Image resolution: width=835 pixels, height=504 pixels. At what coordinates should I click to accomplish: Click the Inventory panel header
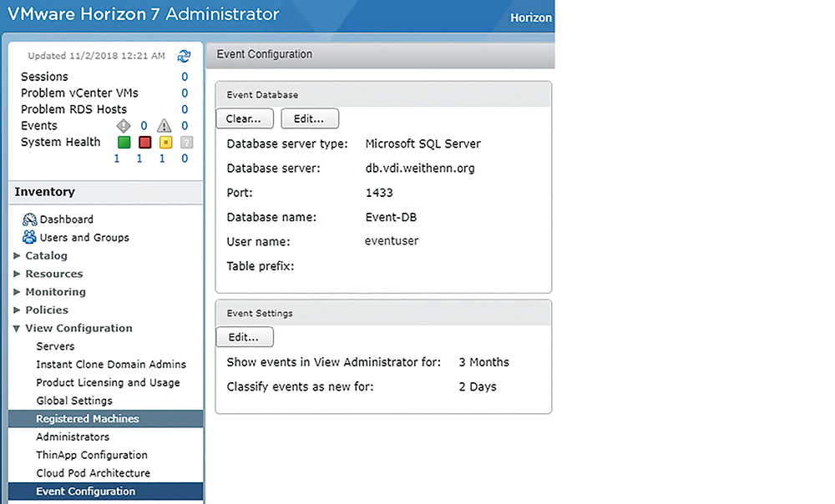(105, 192)
